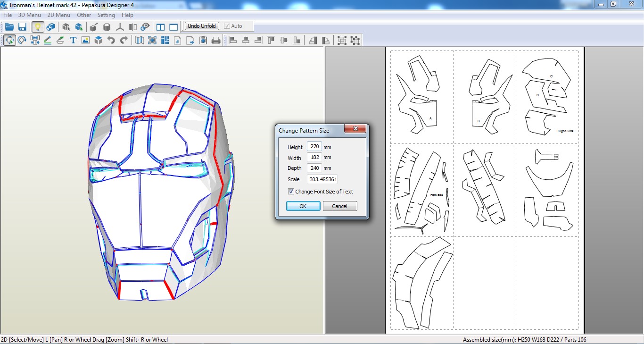Align selected parts to horizontal center

click(x=246, y=40)
